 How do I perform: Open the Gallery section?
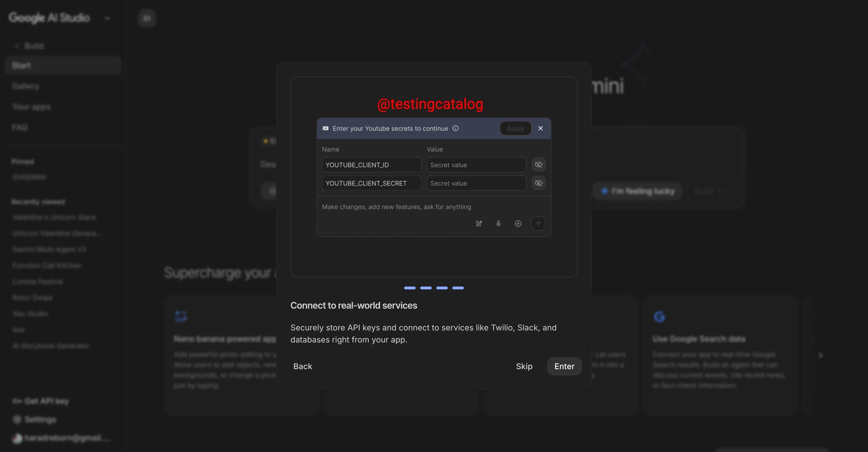click(25, 86)
